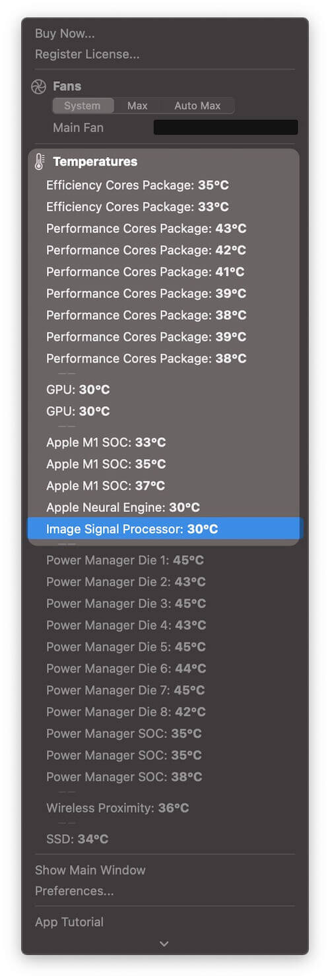Click the thermometer icon beside Temperatures
The image size is (330, 980).
[x=39, y=162]
